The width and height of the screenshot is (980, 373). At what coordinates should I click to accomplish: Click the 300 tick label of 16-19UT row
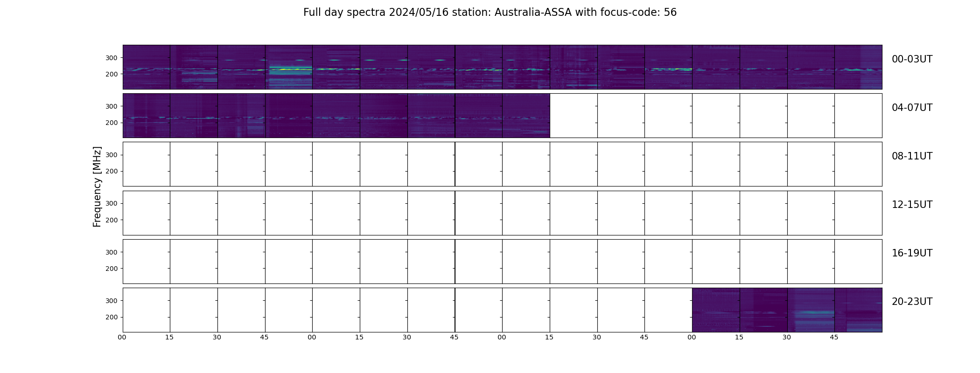112,252
